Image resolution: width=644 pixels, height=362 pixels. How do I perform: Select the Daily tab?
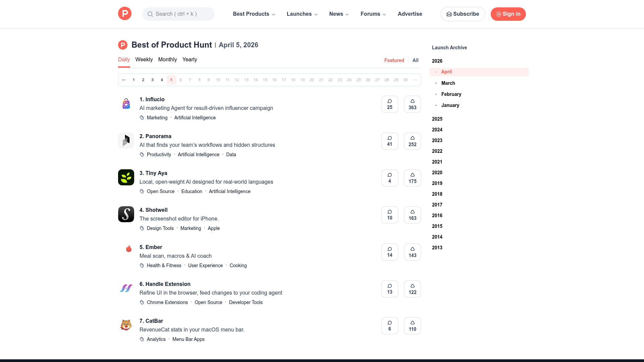[x=124, y=60]
